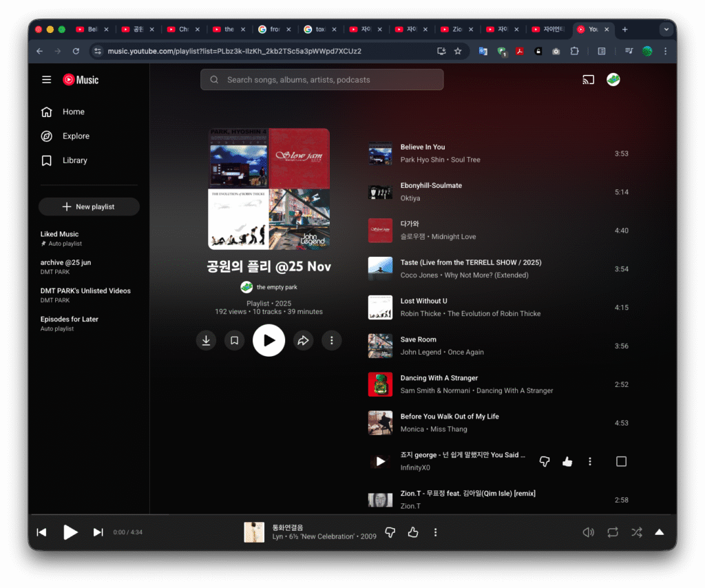
Task: Click the search songs, albums, artists field
Action: click(x=322, y=80)
